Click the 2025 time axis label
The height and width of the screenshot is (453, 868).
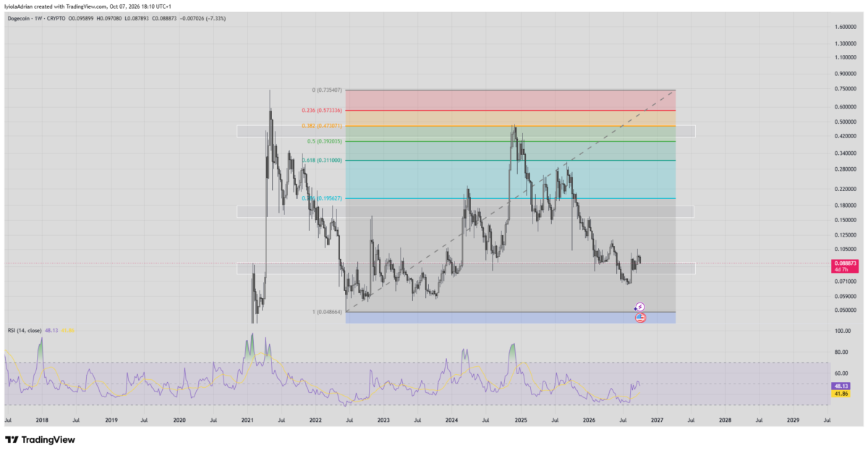521,420
